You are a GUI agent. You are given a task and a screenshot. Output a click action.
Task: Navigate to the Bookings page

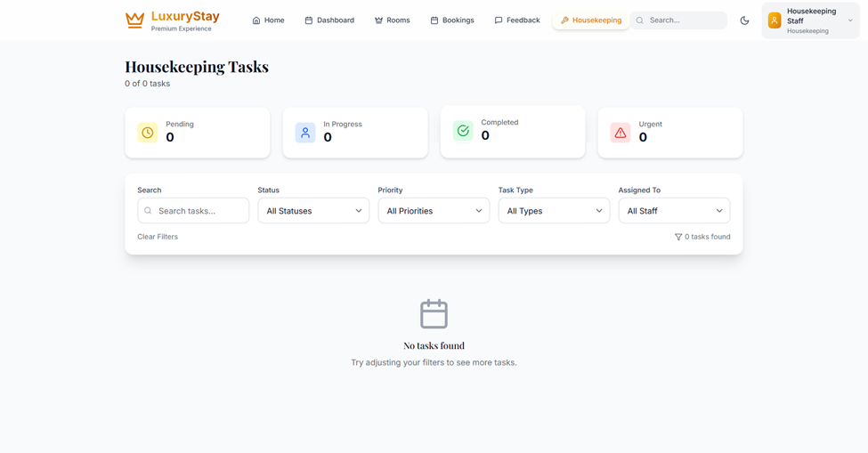(452, 20)
